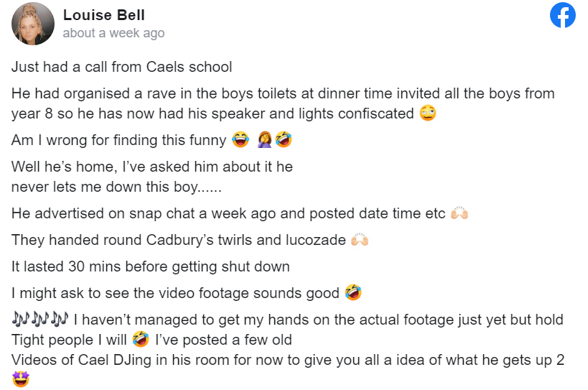The image size is (588, 390).
Task: Select the woman facepalming emoji
Action: [265, 139]
